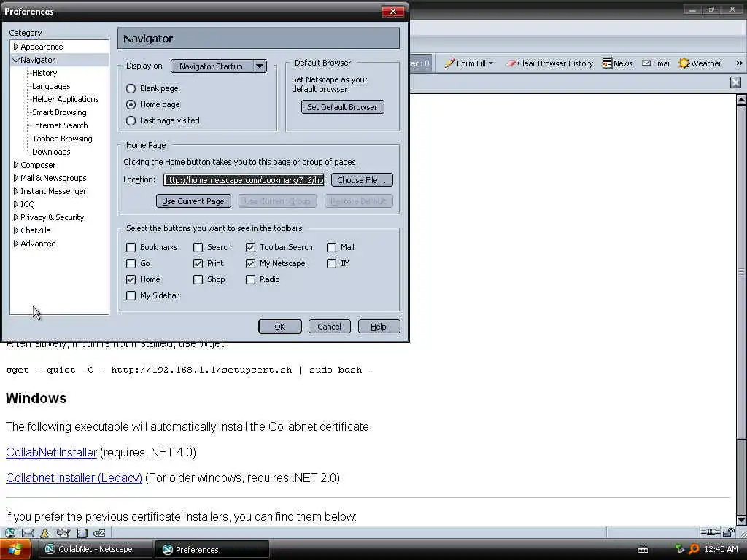Click the on-screen keyboard tray icon

[643, 550]
